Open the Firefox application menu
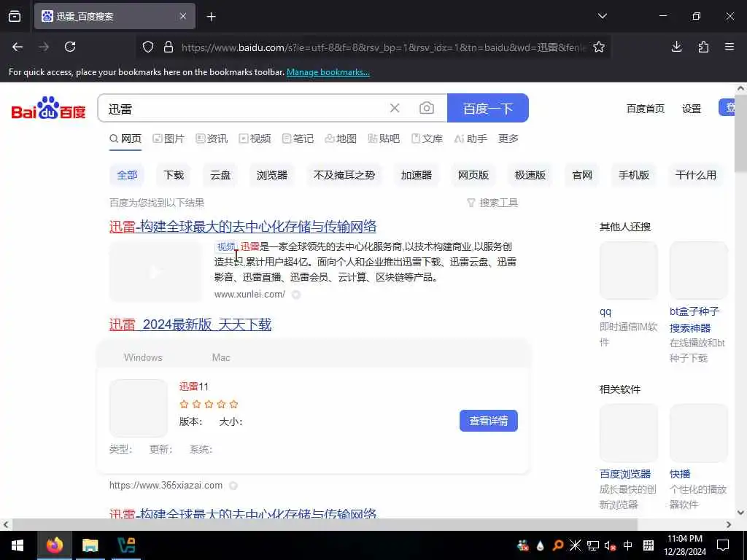Viewport: 747px width, 560px height. [729, 47]
